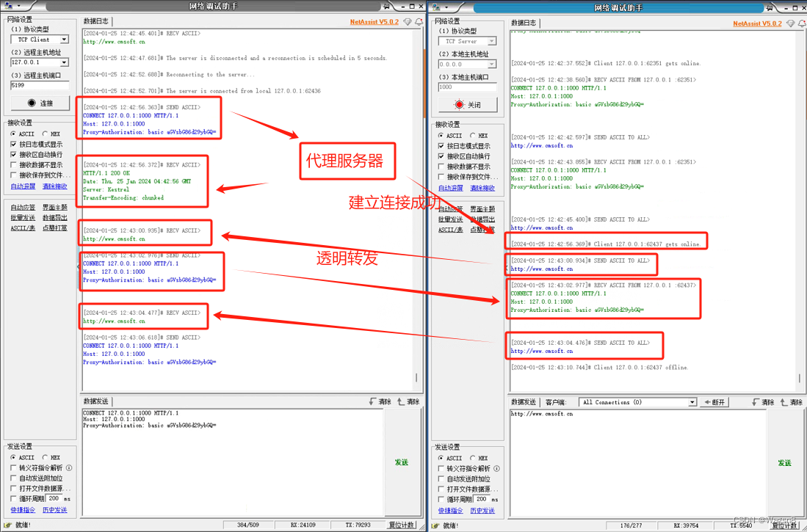
Task: Open the TCP Server protocol dropdown
Action: pos(492,41)
